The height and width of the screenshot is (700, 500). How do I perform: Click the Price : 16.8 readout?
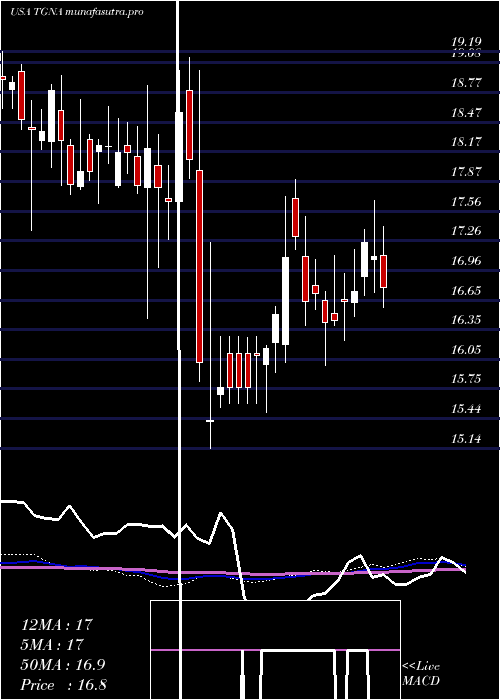point(63,685)
